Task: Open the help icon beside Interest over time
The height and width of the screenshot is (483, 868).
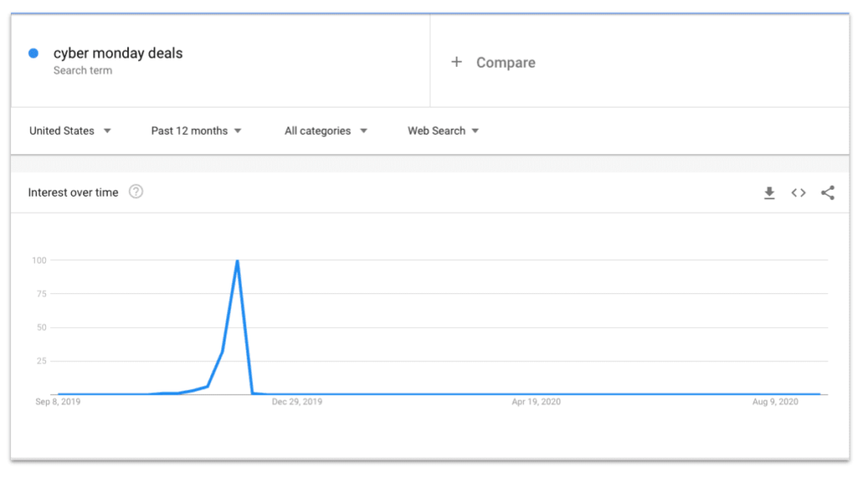Action: [136, 192]
